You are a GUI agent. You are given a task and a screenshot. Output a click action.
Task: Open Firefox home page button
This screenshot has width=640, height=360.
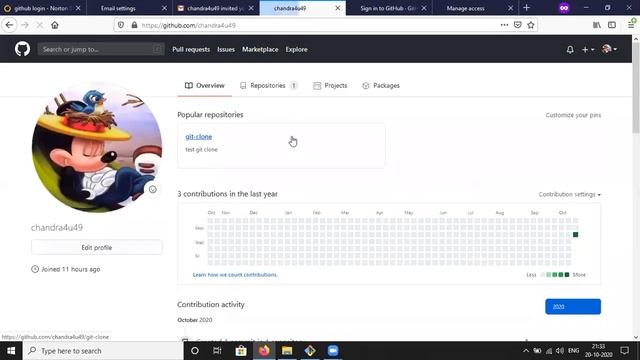(x=55, y=25)
